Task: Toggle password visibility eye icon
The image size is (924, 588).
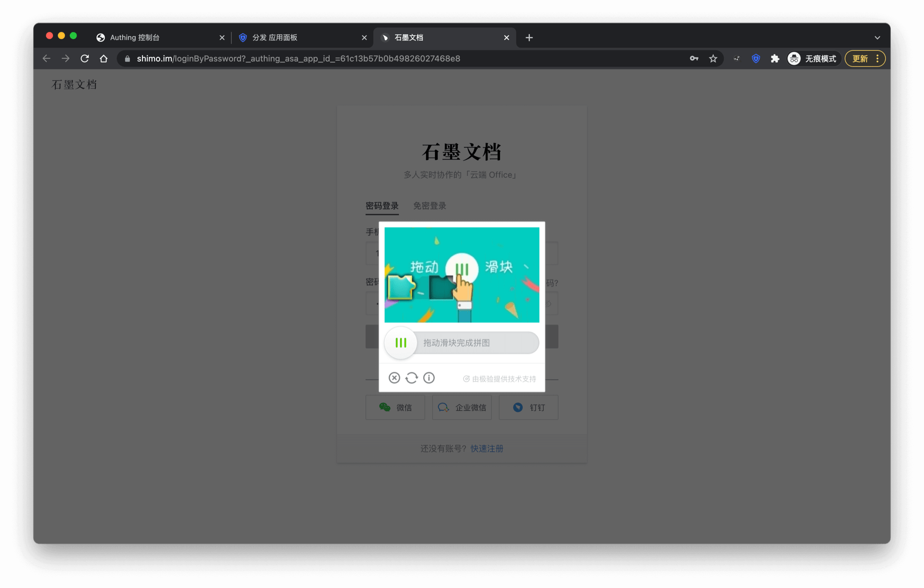Action: click(548, 304)
